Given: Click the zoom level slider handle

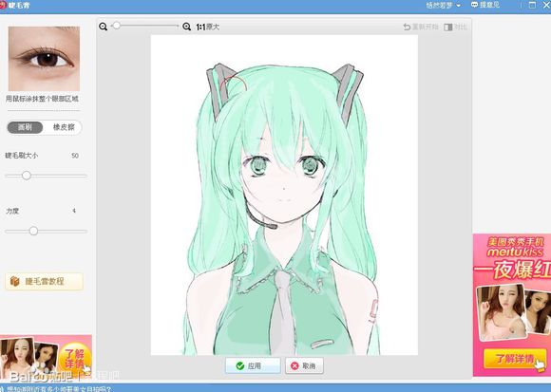Looking at the screenshot, I should 116,26.
